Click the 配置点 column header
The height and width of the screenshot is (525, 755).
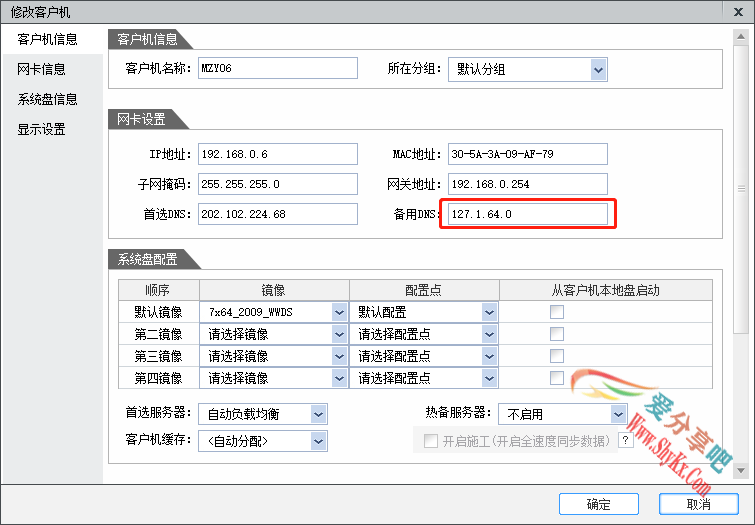[x=424, y=290]
